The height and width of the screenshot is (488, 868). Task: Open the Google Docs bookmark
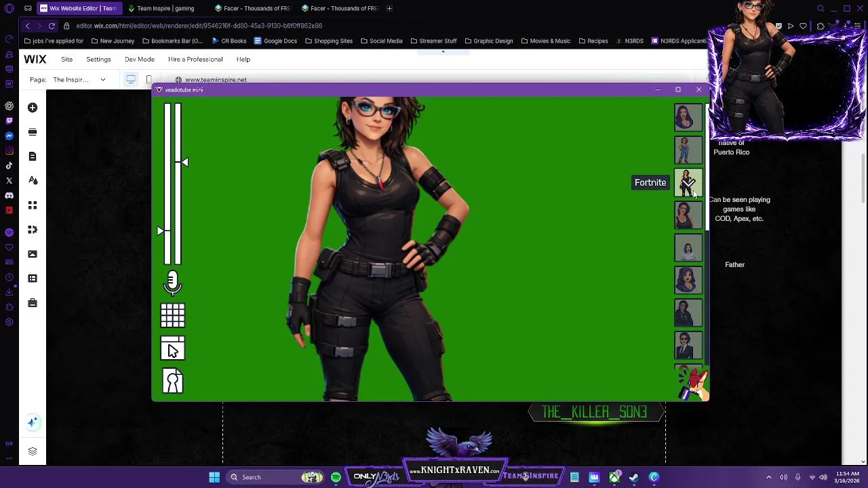tap(275, 41)
